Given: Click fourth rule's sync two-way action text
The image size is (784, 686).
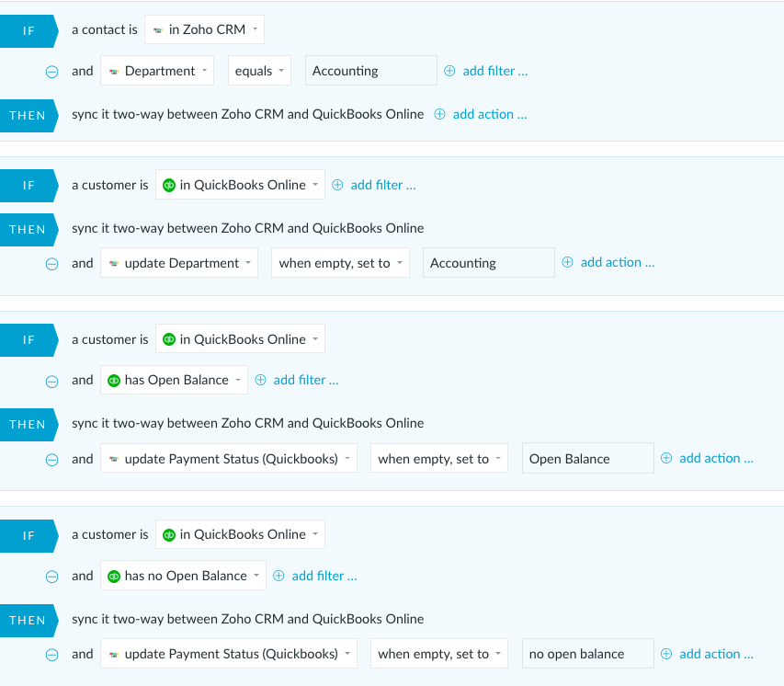Looking at the screenshot, I should 248,620.
